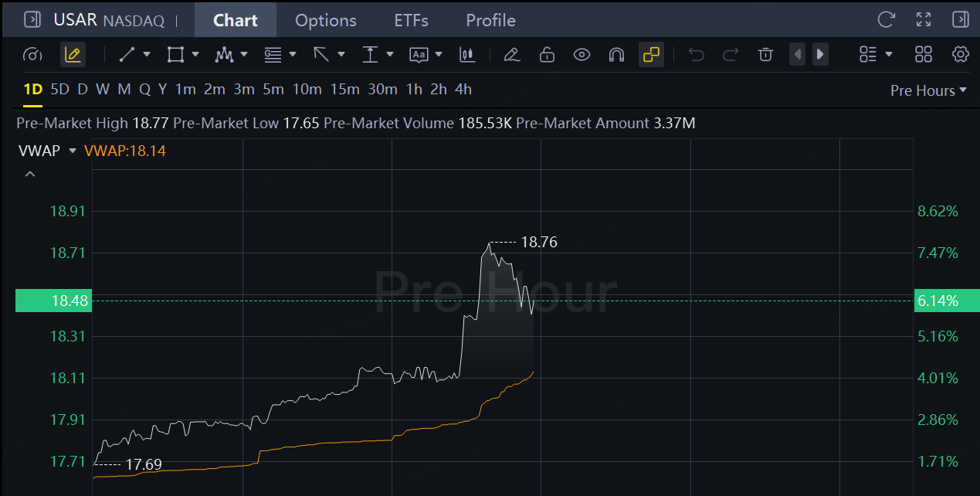Select the rectangle shape tool
980x496 pixels.
(175, 54)
